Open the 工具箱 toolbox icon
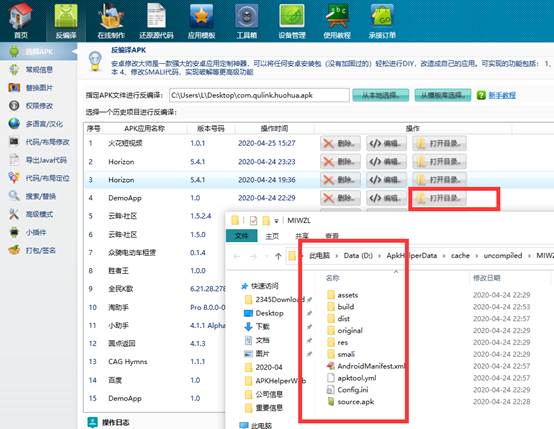The width and height of the screenshot is (554, 429). coord(247,20)
